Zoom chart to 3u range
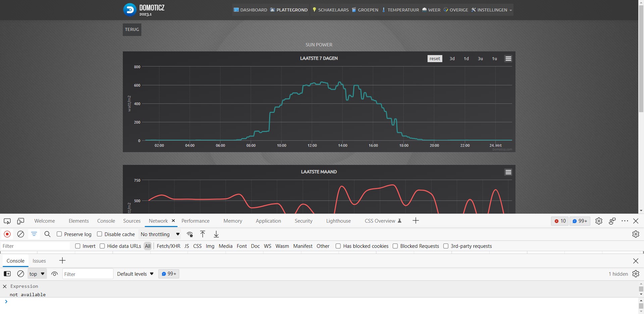Viewport: 644px width, 314px height. (480, 58)
